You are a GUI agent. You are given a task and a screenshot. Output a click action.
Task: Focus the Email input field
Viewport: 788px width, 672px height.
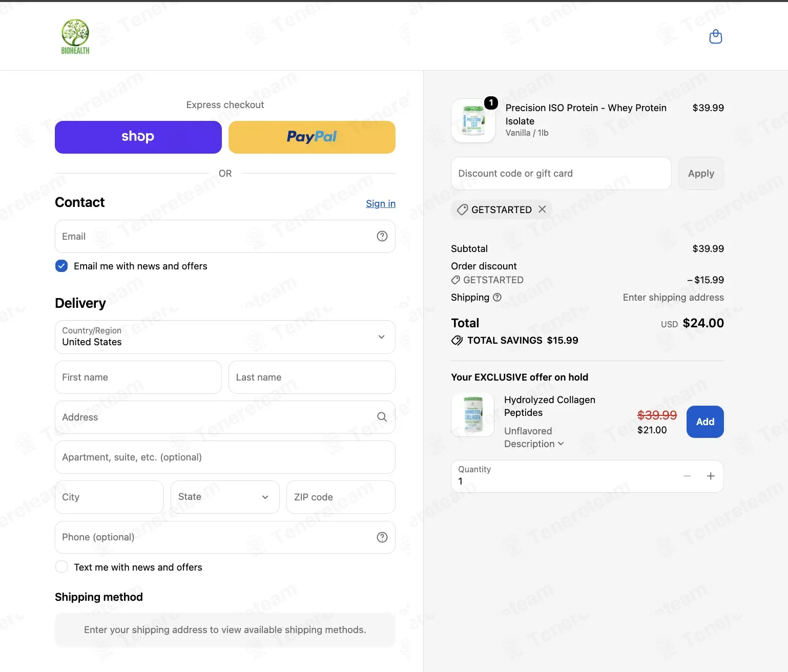[225, 236]
